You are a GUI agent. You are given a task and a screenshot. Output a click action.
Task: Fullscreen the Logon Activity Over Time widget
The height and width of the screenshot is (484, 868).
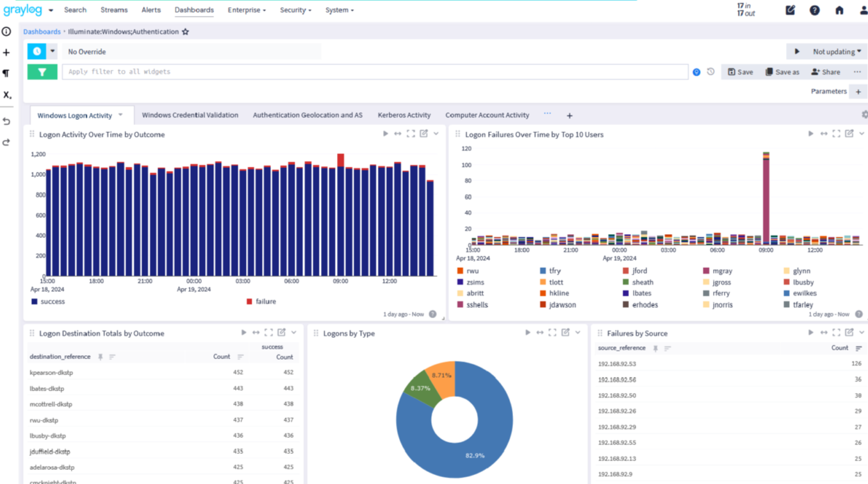(x=411, y=134)
